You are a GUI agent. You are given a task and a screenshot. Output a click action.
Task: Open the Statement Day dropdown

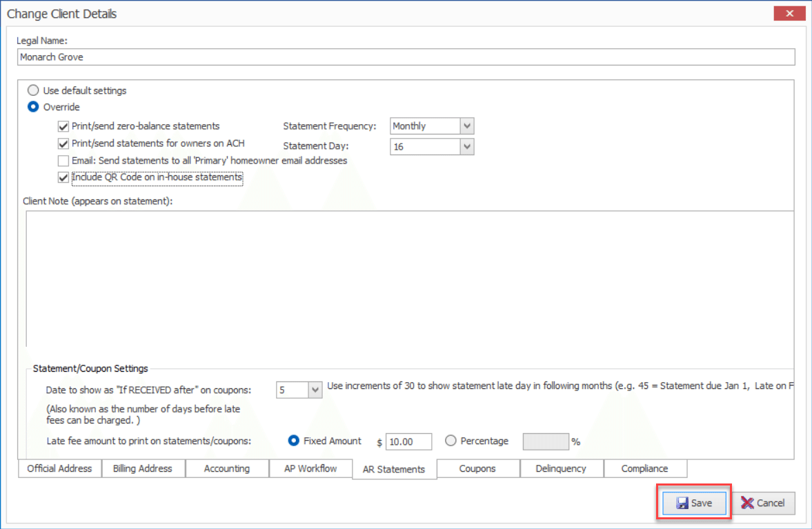467,146
